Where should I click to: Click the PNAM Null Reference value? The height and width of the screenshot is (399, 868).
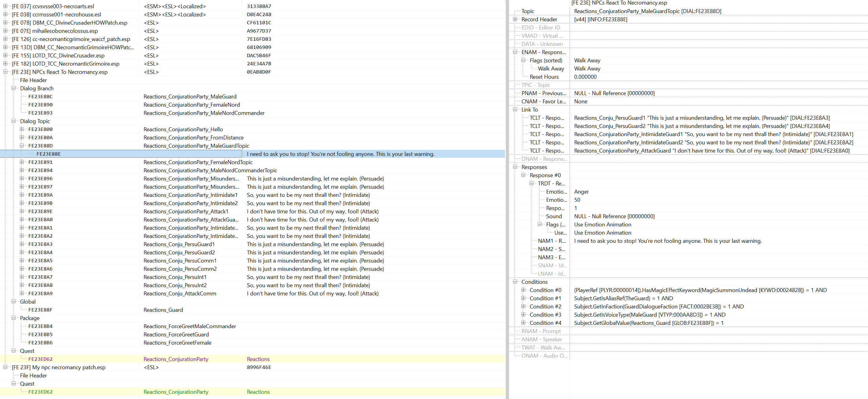(614, 93)
